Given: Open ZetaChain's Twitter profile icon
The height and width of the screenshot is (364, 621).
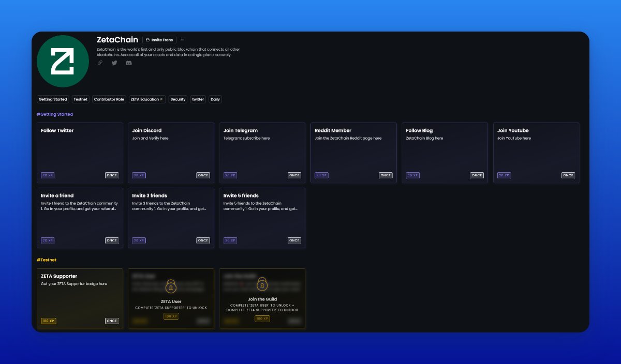Looking at the screenshot, I should pos(114,63).
